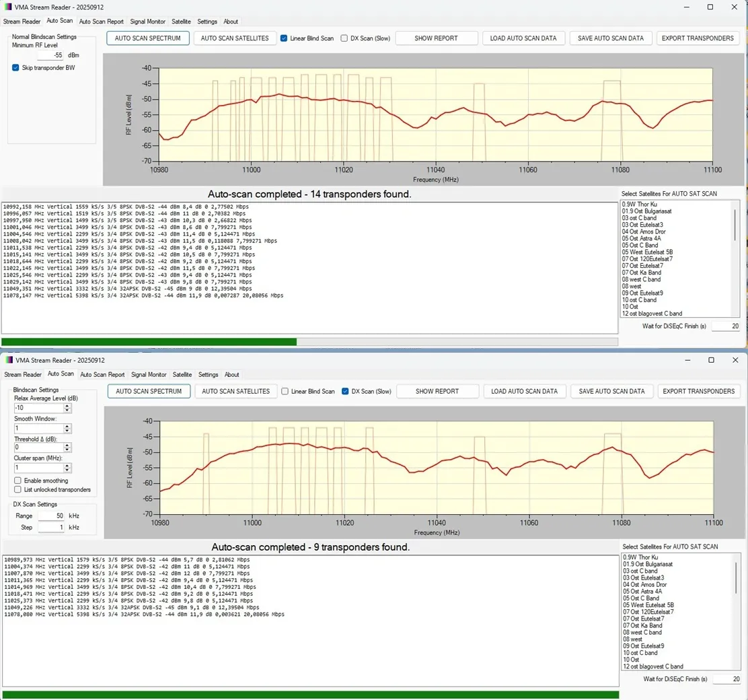
Task: Toggle Linear Blind Scan checkbox in top window
Action: tap(284, 38)
